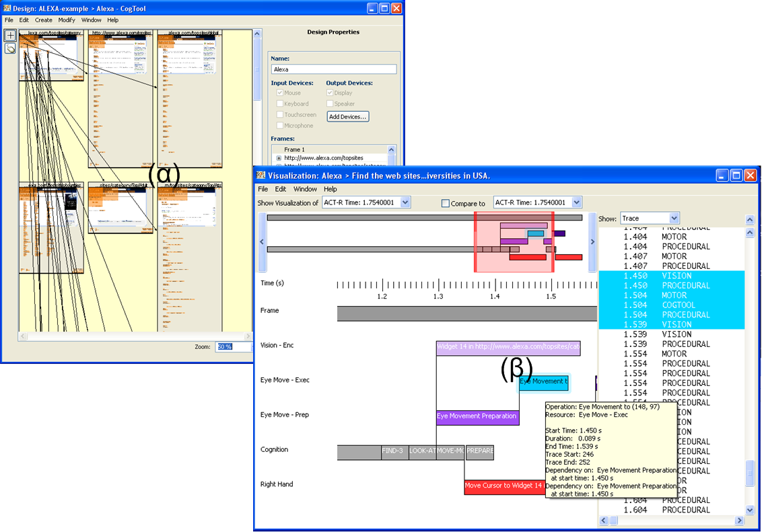Image resolution: width=762 pixels, height=532 pixels.
Task: Open Create menu in Design window
Action: (43, 20)
